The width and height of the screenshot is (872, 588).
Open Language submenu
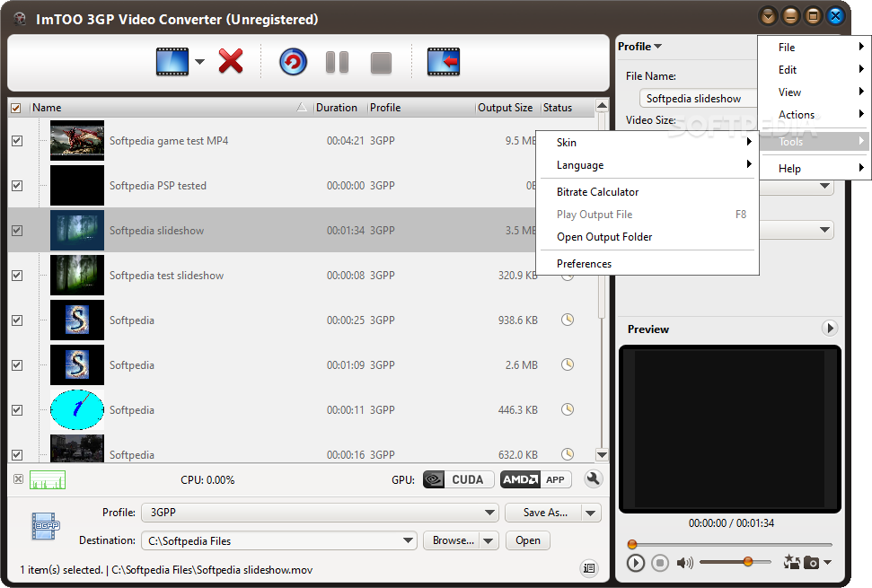pyautogui.click(x=647, y=165)
